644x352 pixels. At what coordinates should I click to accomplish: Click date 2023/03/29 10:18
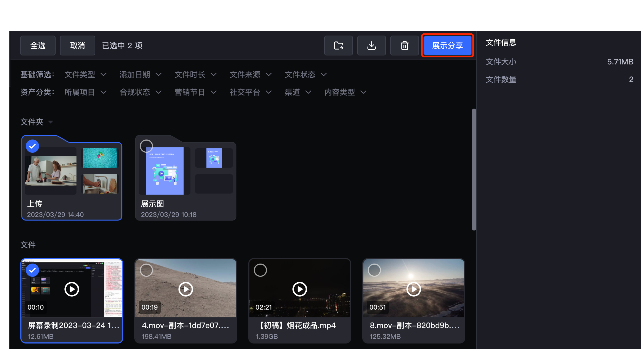point(169,215)
